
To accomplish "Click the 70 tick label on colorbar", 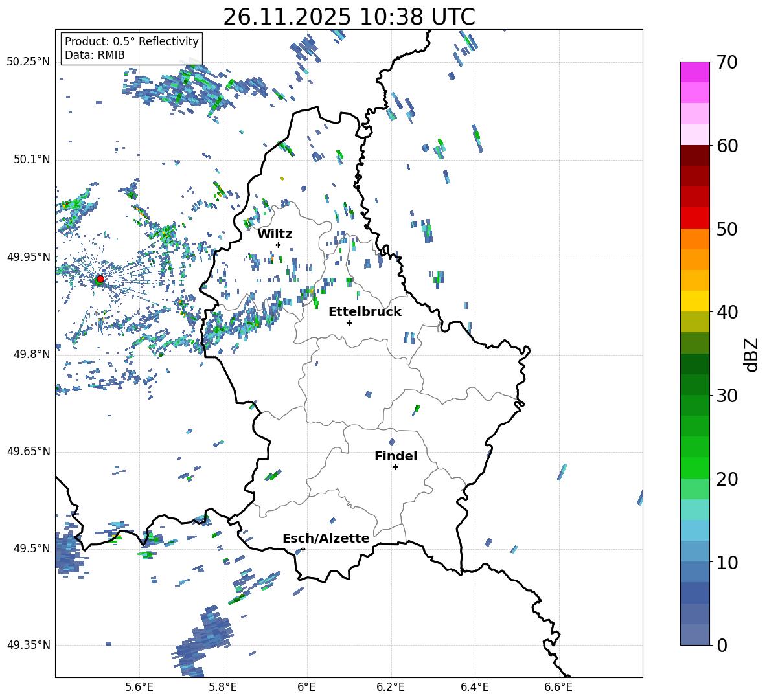I will coord(727,63).
